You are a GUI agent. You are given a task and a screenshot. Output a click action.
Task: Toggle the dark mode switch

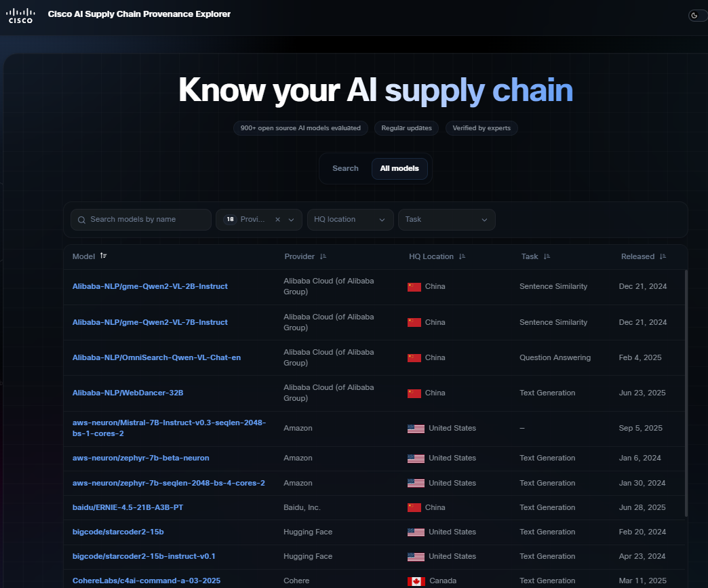(698, 16)
